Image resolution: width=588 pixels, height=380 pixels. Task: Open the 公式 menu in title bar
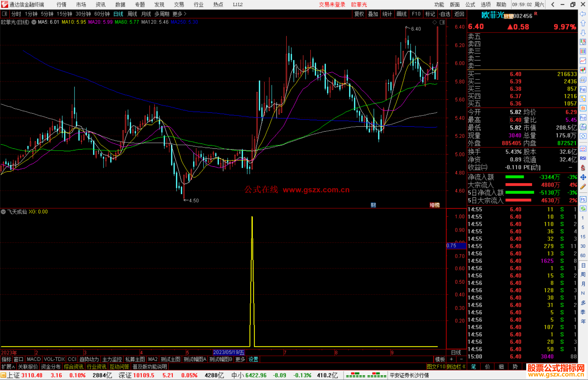[470, 4]
